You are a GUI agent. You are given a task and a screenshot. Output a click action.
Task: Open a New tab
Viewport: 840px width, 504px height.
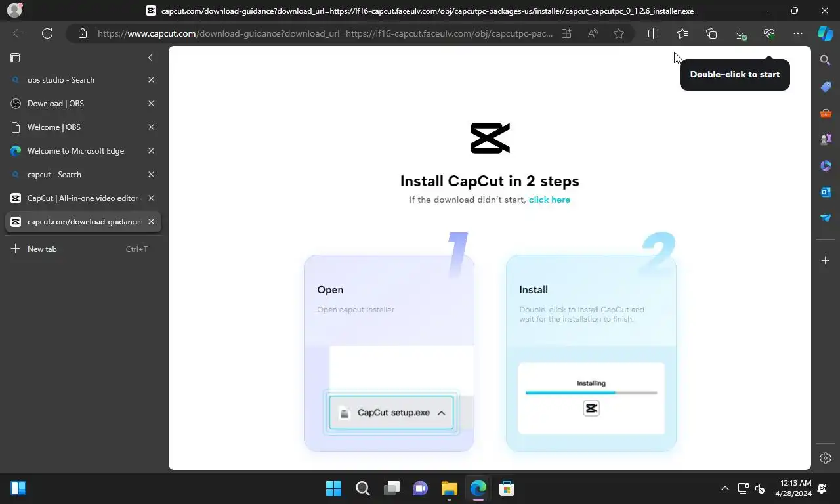83,249
